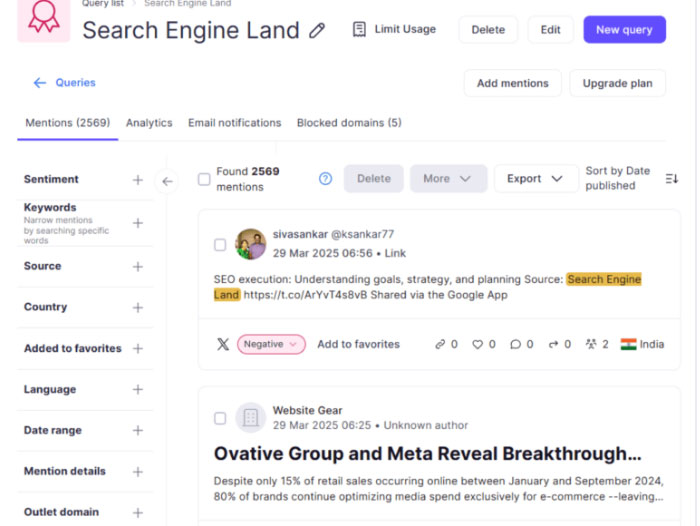The image size is (700, 526).
Task: Open the Export dropdown
Action: [x=536, y=179]
